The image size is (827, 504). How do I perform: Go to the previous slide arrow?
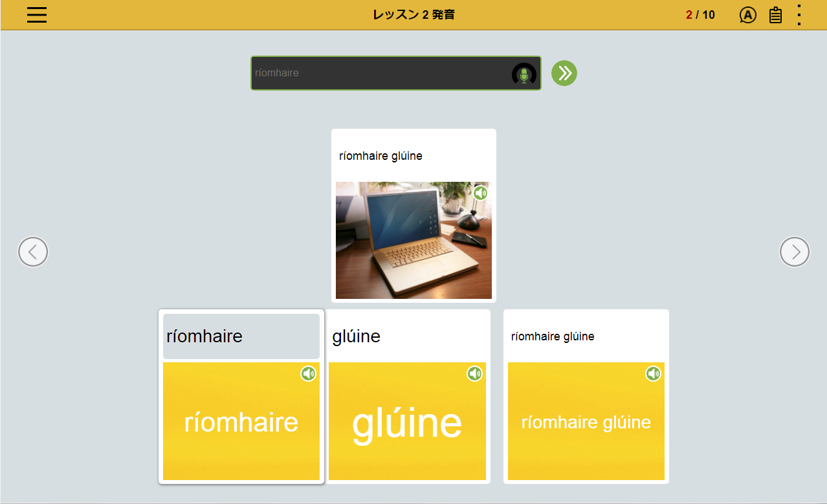(33, 252)
